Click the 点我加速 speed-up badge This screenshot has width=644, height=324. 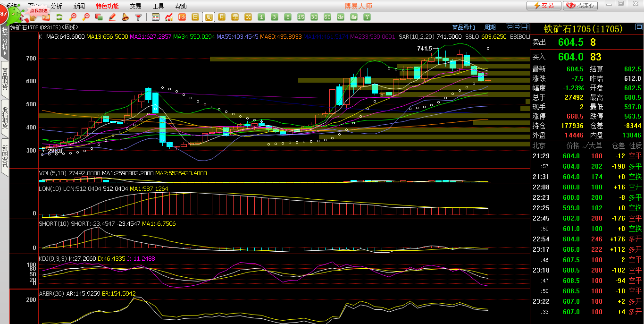pyautogui.click(x=38, y=10)
